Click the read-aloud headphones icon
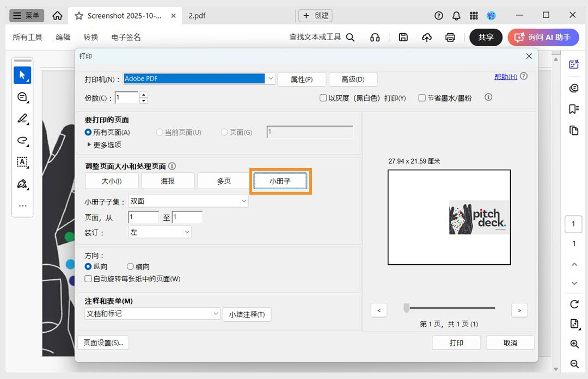588x379 pixels. click(375, 38)
